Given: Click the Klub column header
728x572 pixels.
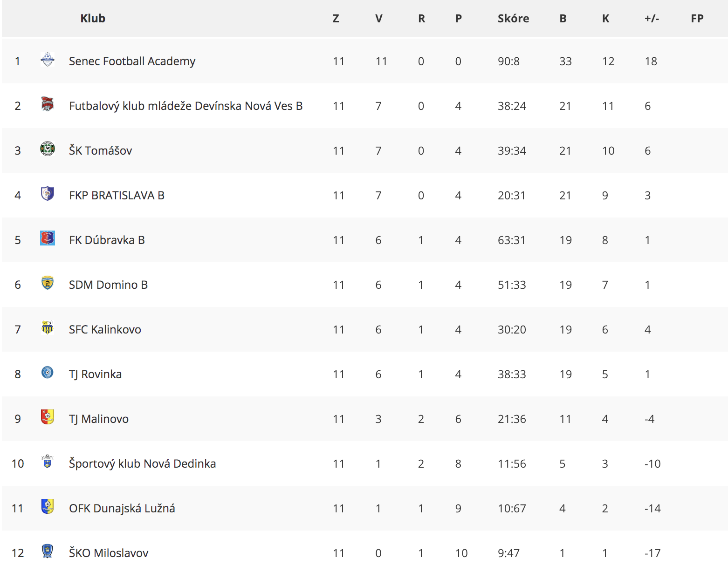Looking at the screenshot, I should pos(93,19).
